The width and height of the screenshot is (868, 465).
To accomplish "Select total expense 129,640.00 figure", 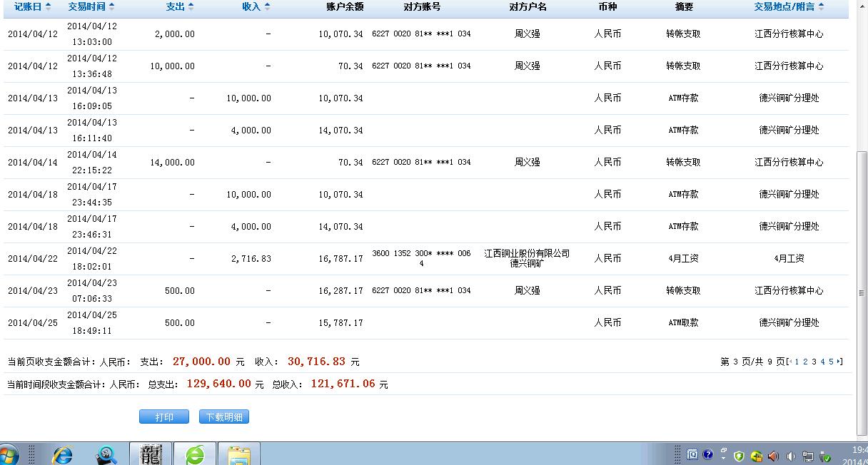I will pyautogui.click(x=219, y=384).
